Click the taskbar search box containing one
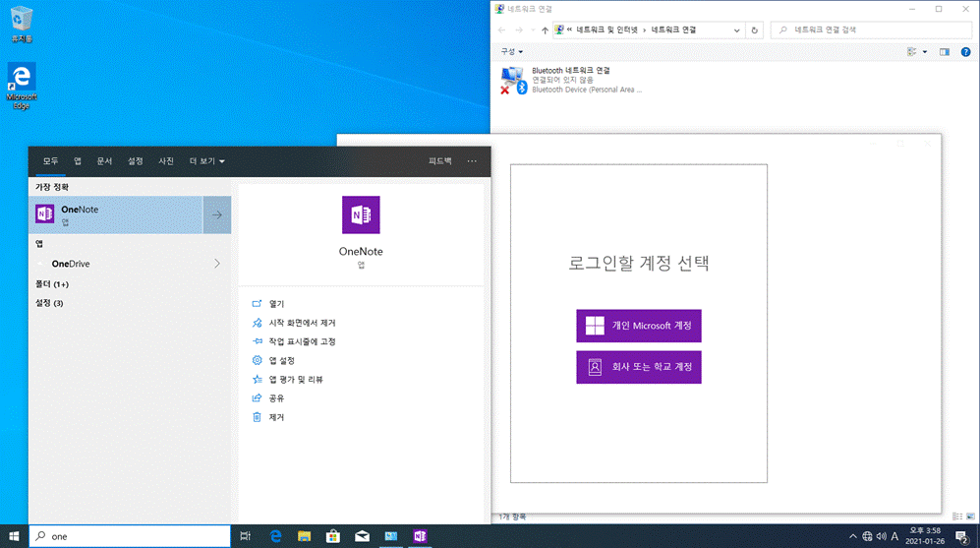 point(130,536)
